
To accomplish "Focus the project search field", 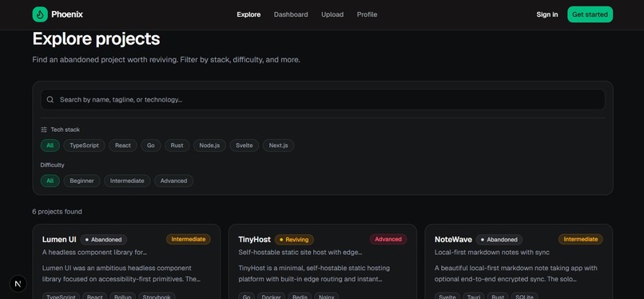I will point(323,99).
